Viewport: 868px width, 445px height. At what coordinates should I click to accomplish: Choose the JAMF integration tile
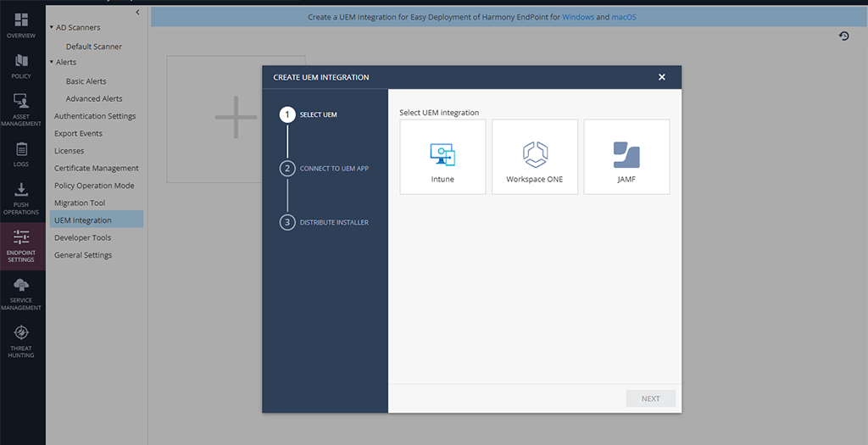626,157
